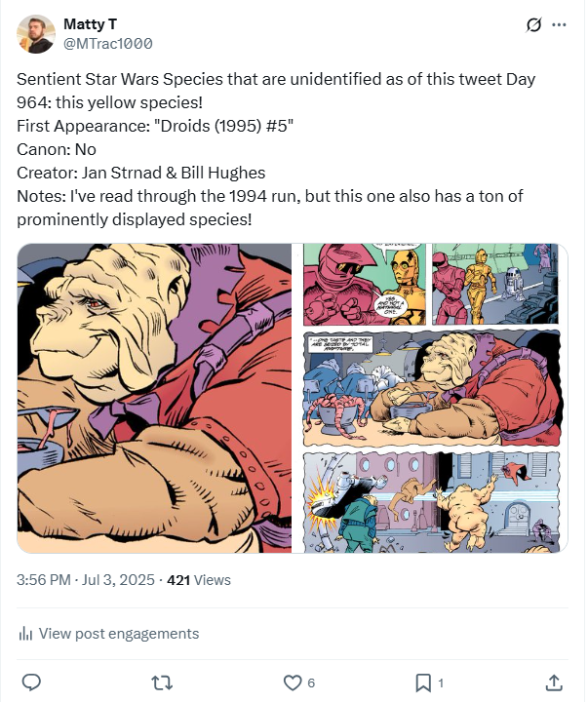Click the 421 Views count
The image size is (588, 702).
pyautogui.click(x=199, y=580)
